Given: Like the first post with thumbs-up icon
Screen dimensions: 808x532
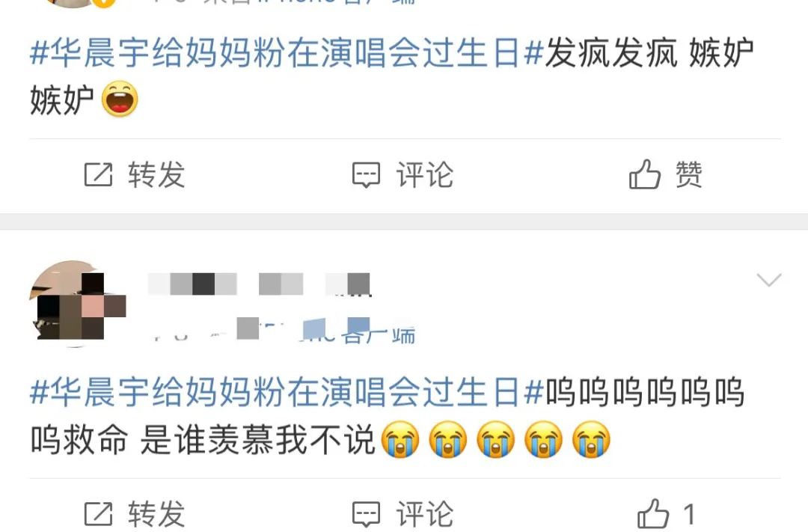Looking at the screenshot, I should coord(645,174).
